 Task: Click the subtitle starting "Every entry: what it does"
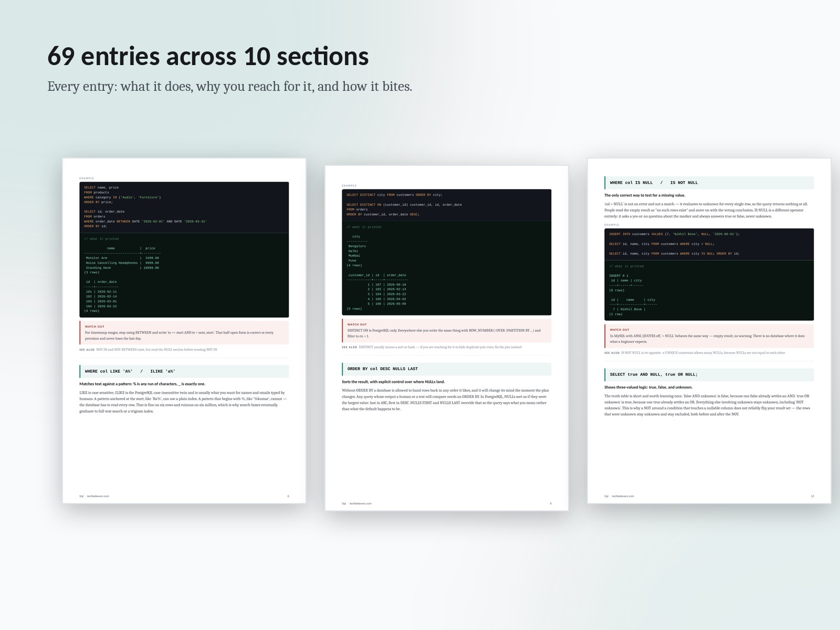coord(229,86)
